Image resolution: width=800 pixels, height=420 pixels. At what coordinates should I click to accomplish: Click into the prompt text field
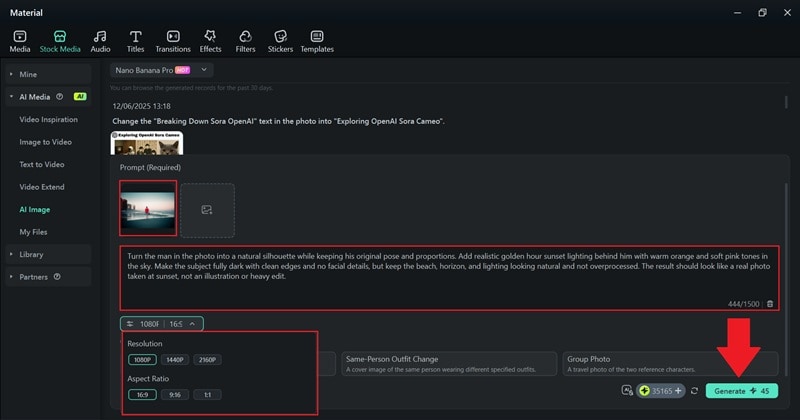pos(449,278)
